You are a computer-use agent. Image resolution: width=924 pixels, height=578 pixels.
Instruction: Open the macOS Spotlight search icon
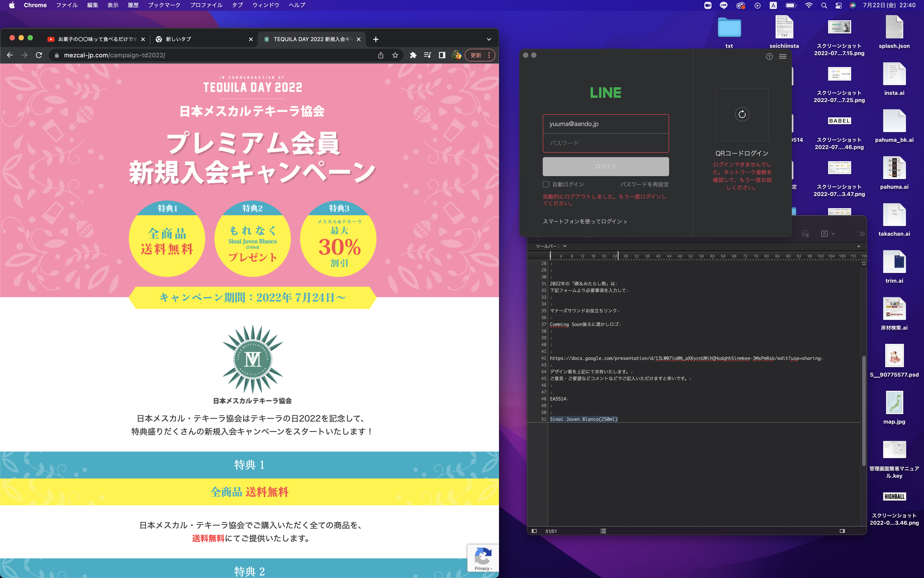tap(824, 5)
